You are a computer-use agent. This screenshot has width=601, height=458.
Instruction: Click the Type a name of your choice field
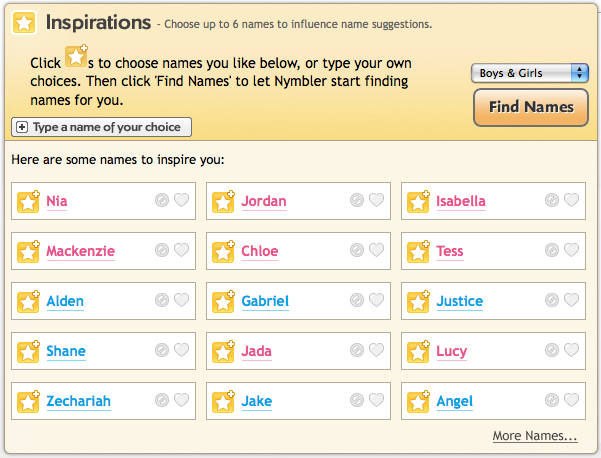(102, 127)
